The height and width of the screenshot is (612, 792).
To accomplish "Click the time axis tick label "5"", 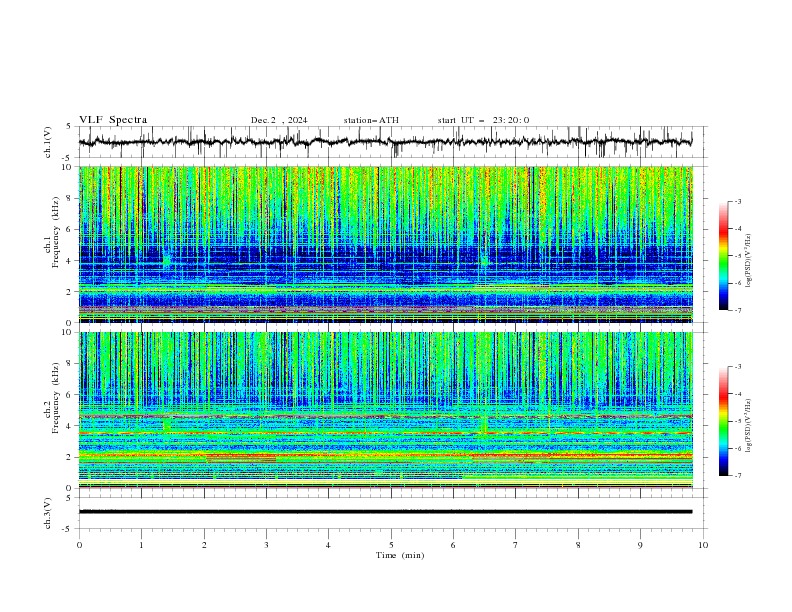I will tap(391, 545).
